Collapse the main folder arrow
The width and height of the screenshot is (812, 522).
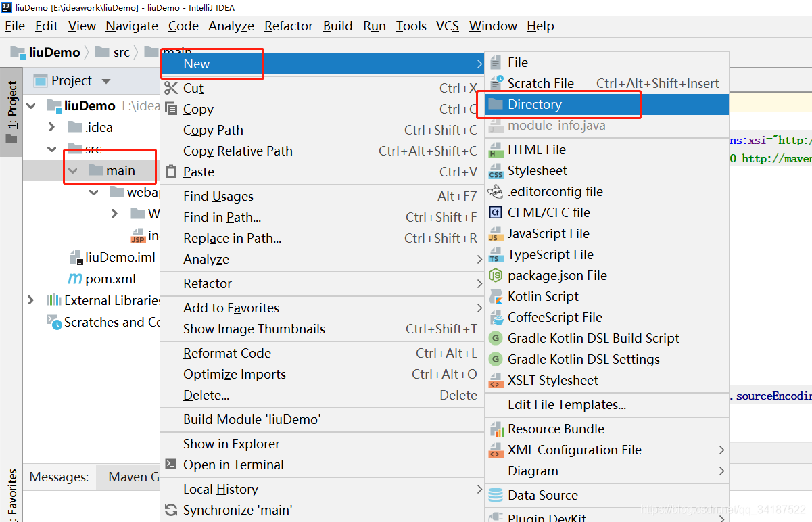click(x=73, y=171)
